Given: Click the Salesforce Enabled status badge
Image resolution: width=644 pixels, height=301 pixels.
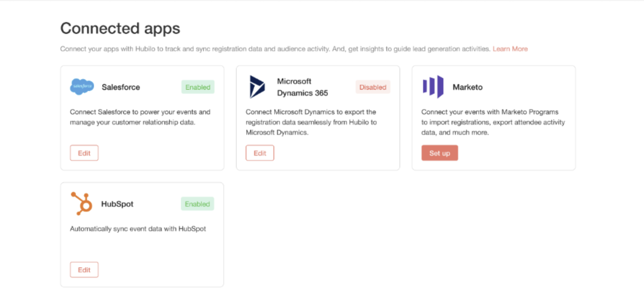Looking at the screenshot, I should (x=198, y=87).
